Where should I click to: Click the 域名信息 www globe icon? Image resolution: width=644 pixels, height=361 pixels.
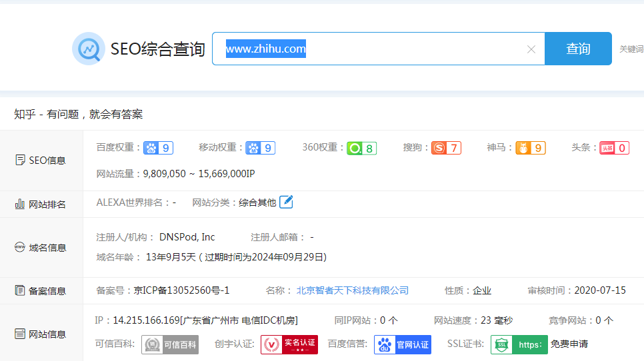point(20,247)
